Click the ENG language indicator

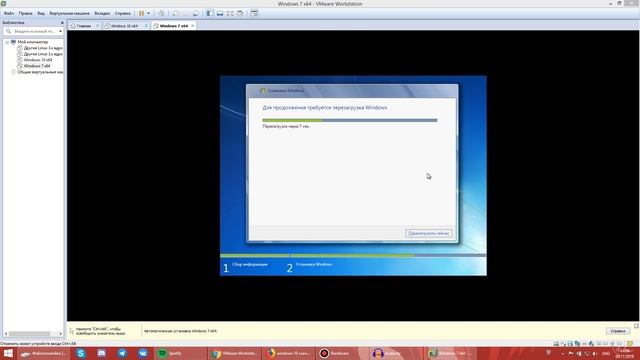(x=606, y=353)
